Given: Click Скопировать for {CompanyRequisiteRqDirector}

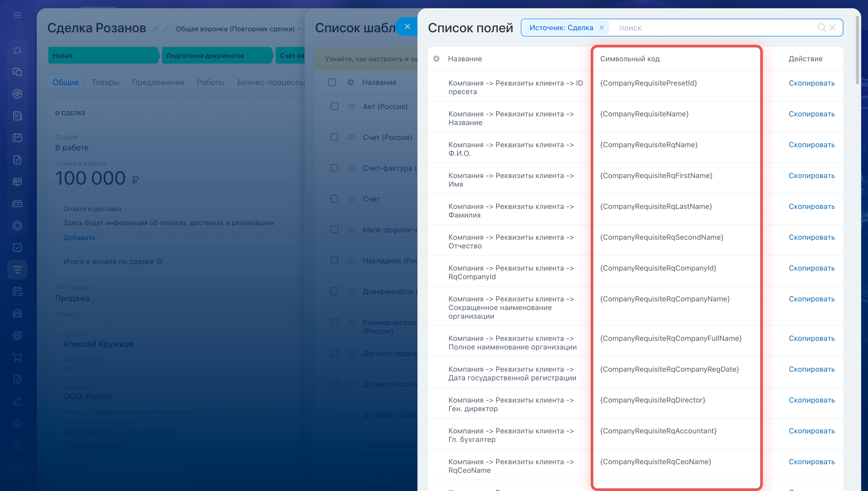Looking at the screenshot, I should (x=812, y=400).
